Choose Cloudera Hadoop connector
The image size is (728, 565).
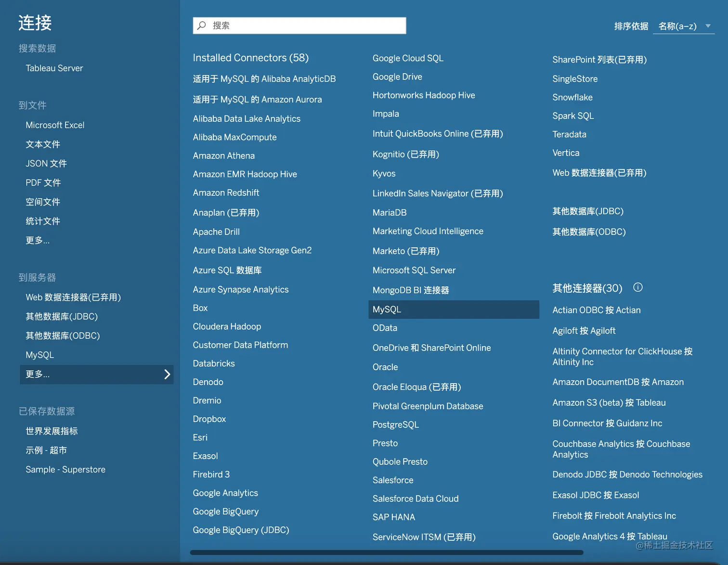pyautogui.click(x=227, y=327)
